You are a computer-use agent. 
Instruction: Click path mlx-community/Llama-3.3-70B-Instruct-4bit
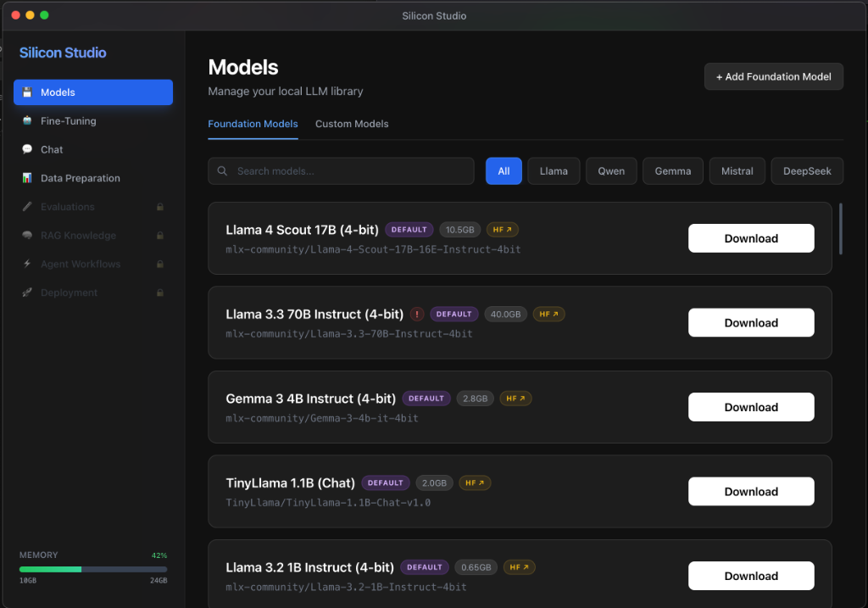tap(349, 334)
